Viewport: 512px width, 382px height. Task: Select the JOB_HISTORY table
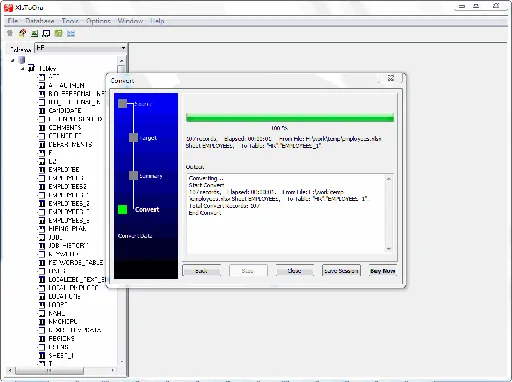point(68,246)
